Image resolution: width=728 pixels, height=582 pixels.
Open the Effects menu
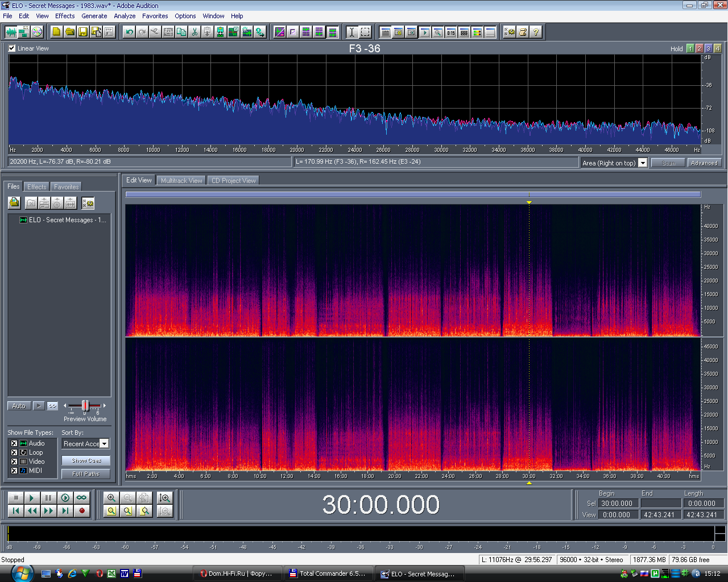tap(65, 16)
